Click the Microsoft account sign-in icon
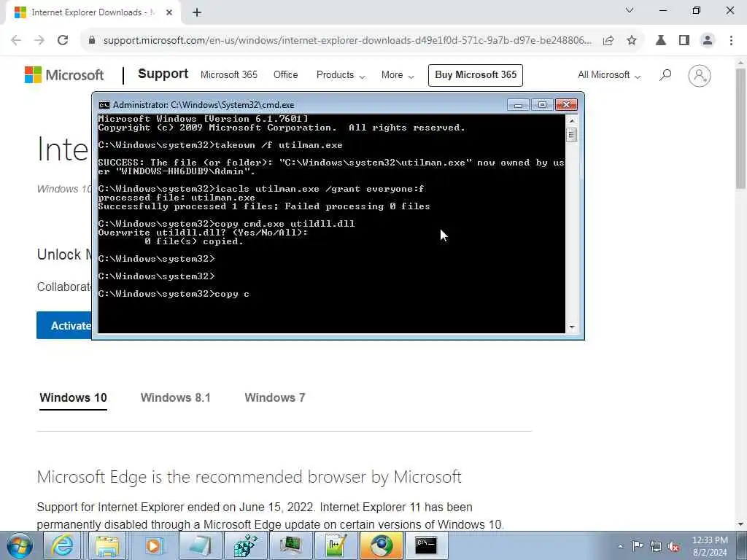747x560 pixels. pyautogui.click(x=699, y=75)
